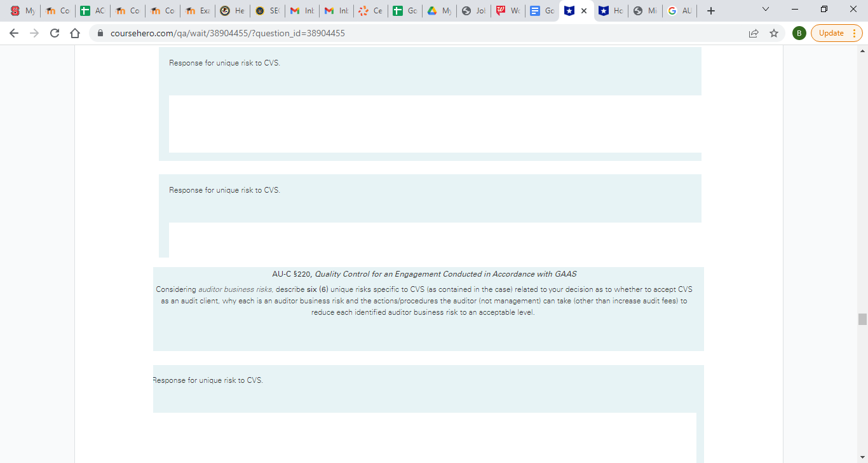Switch to the orange 'Ce' tab

point(371,11)
